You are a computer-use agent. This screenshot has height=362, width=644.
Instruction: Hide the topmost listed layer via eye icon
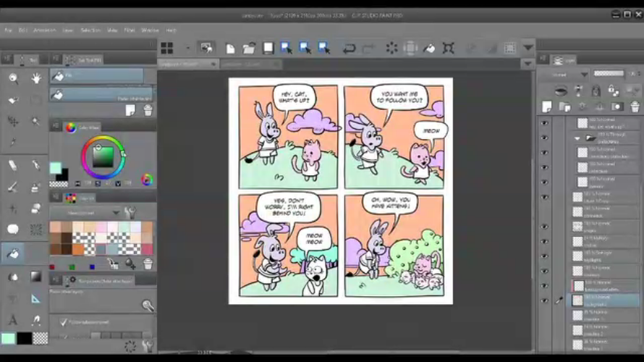[x=545, y=123]
